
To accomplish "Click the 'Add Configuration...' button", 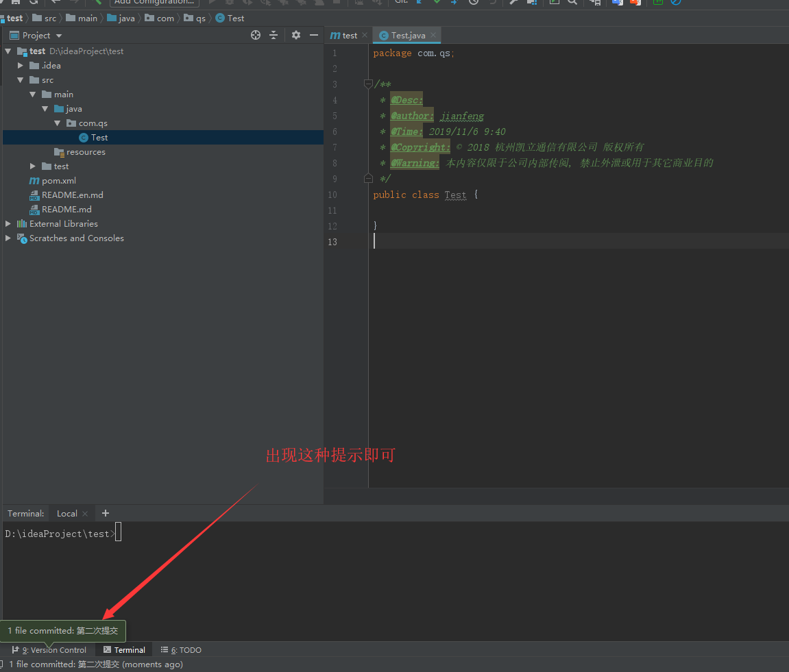I will pyautogui.click(x=154, y=2).
